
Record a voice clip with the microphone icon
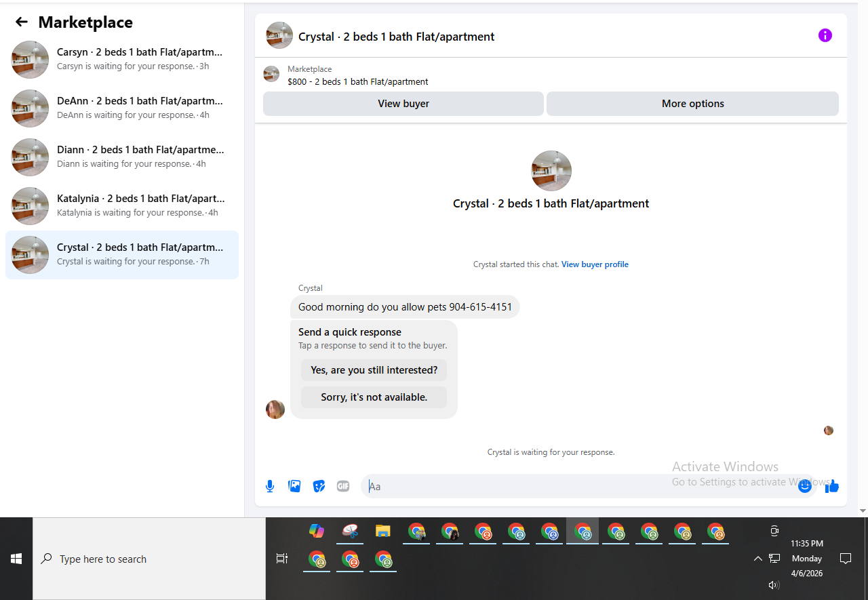(x=270, y=486)
